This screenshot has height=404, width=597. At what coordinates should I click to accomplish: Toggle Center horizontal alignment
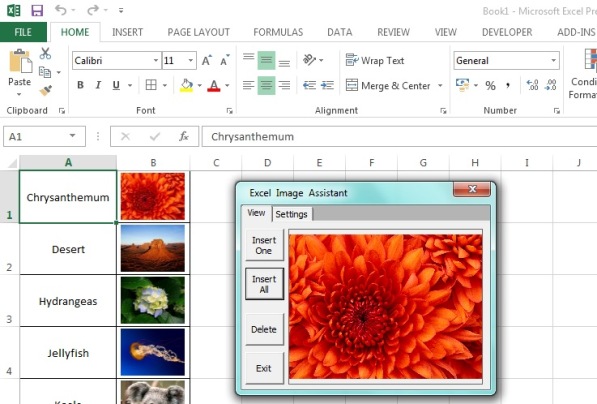pyautogui.click(x=266, y=85)
